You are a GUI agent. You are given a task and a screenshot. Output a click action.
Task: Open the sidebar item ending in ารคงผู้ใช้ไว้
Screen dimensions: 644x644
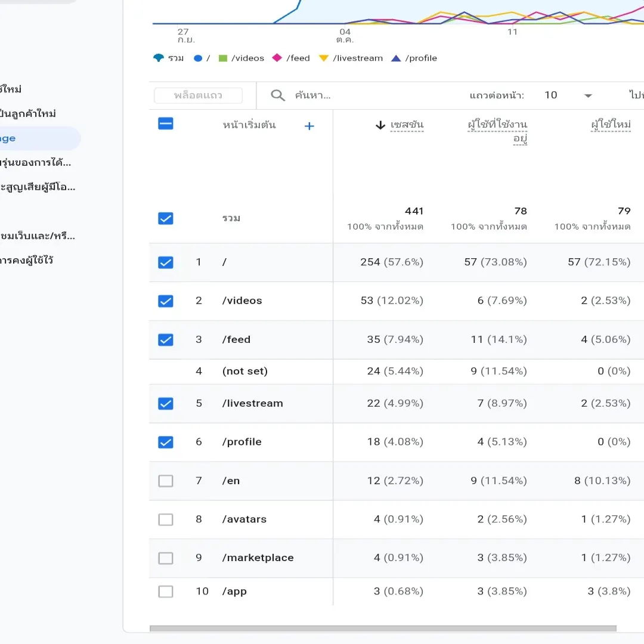(x=27, y=260)
